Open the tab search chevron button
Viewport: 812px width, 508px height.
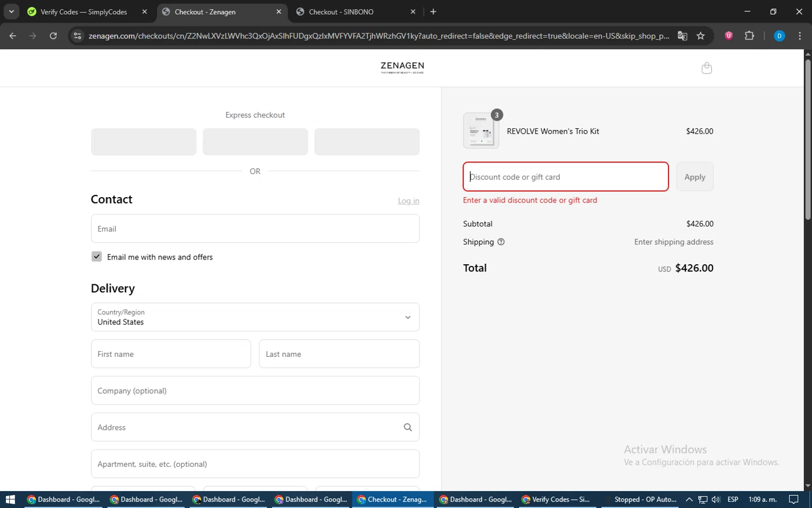tap(11, 11)
